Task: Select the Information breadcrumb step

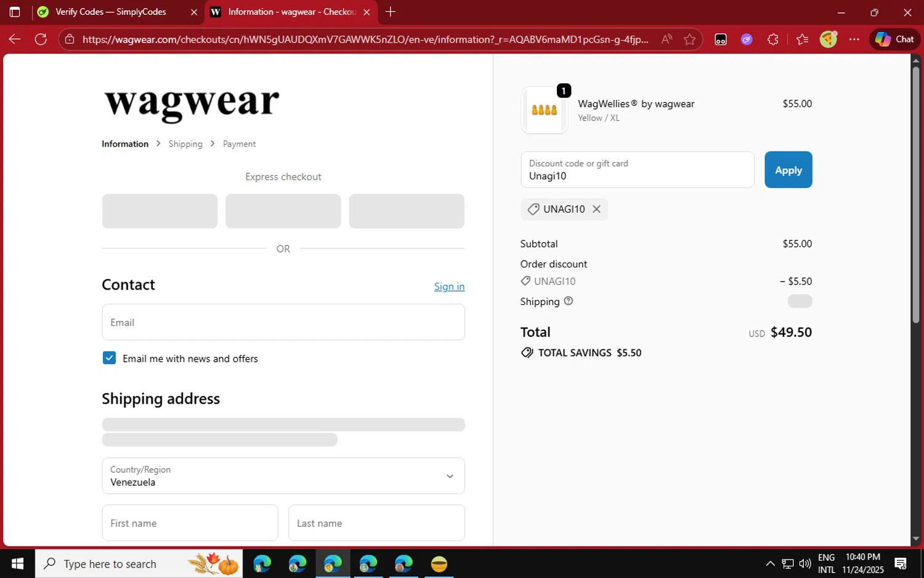Action: click(x=125, y=144)
